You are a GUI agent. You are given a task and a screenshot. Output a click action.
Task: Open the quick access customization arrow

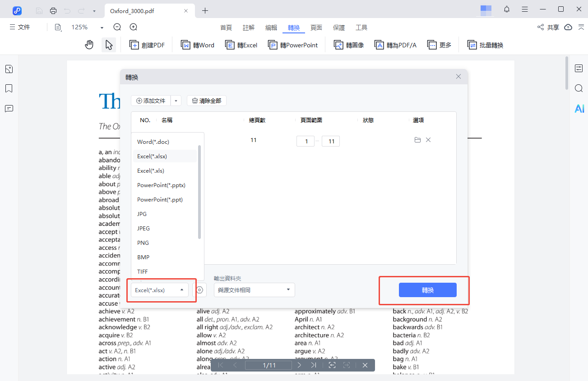point(94,11)
